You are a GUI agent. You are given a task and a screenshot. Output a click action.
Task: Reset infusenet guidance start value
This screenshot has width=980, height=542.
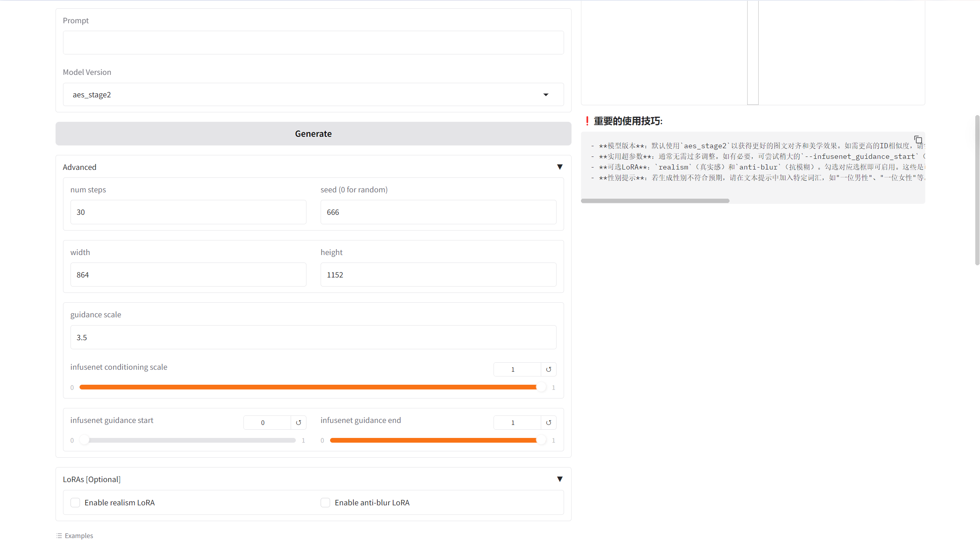pos(298,423)
